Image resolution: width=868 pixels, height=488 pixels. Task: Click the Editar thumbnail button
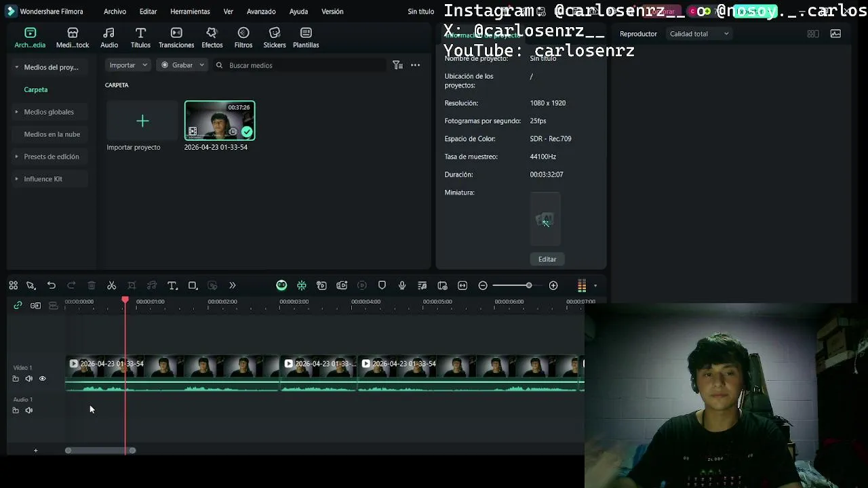click(x=547, y=259)
